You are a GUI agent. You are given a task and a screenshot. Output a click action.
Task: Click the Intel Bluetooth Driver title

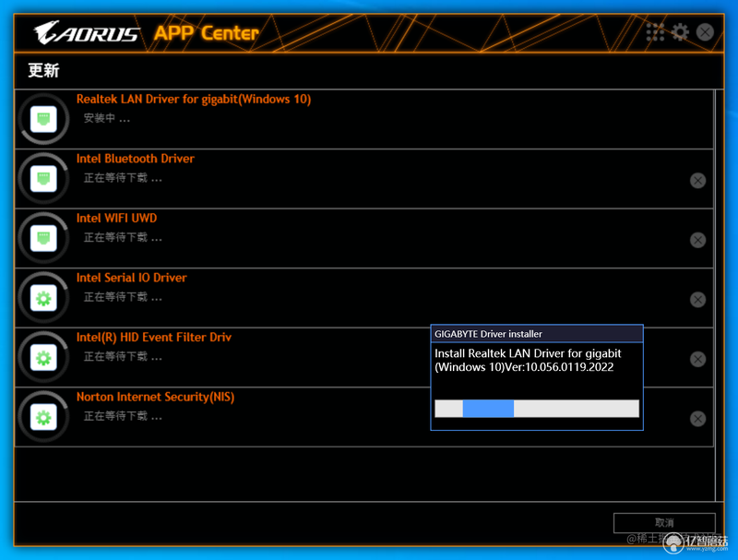click(135, 159)
